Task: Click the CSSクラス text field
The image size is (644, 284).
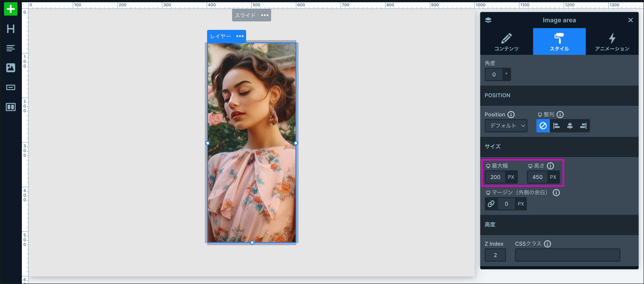Action: [567, 255]
